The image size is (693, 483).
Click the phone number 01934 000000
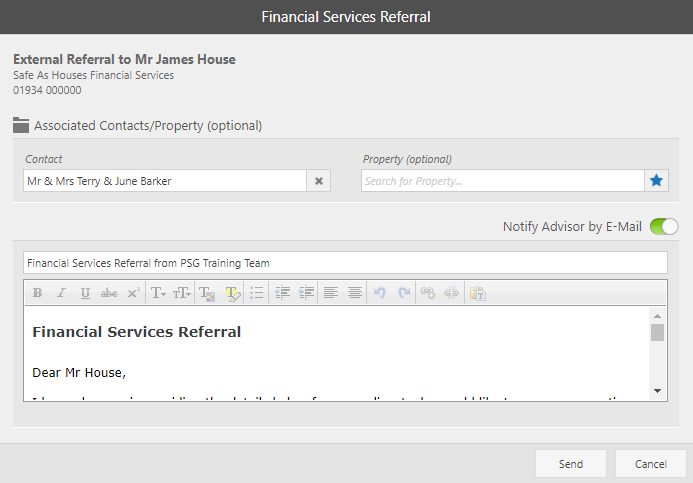(47, 90)
